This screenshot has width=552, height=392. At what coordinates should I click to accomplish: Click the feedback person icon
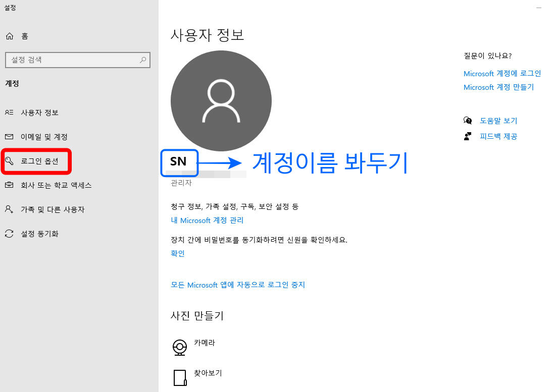468,136
